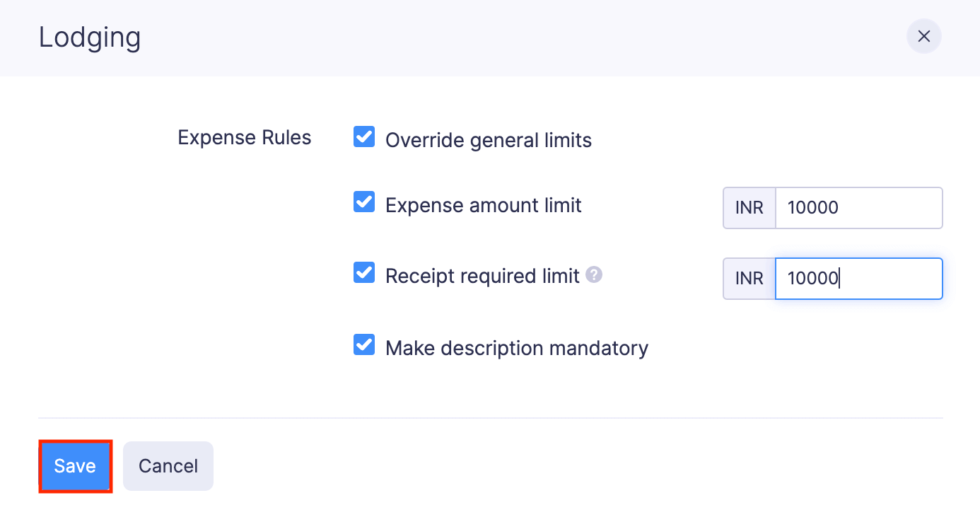The width and height of the screenshot is (980, 505).
Task: Click the Receipt required limit label
Action: [x=484, y=275]
